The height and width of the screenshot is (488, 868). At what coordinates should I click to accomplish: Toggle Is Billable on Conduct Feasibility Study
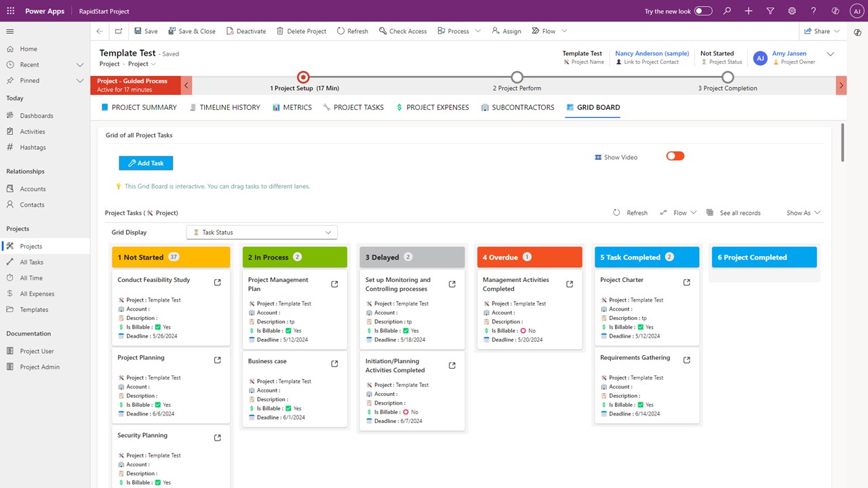(x=157, y=327)
